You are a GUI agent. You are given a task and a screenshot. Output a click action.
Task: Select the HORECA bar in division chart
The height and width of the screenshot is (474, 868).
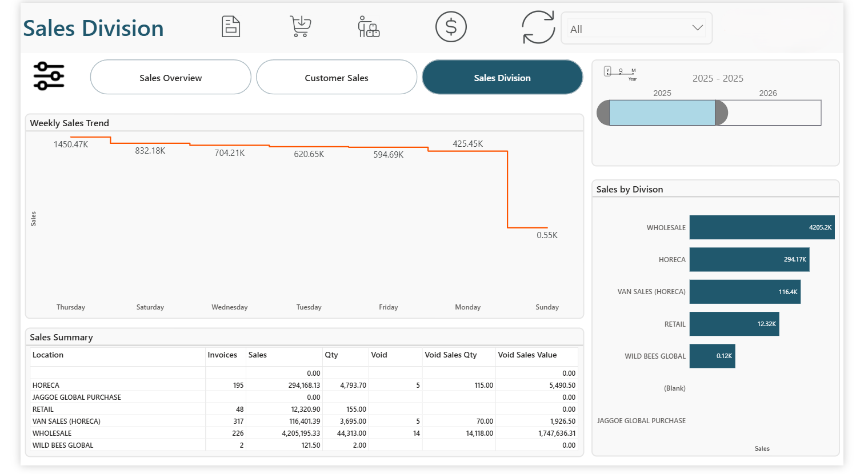[x=749, y=260]
